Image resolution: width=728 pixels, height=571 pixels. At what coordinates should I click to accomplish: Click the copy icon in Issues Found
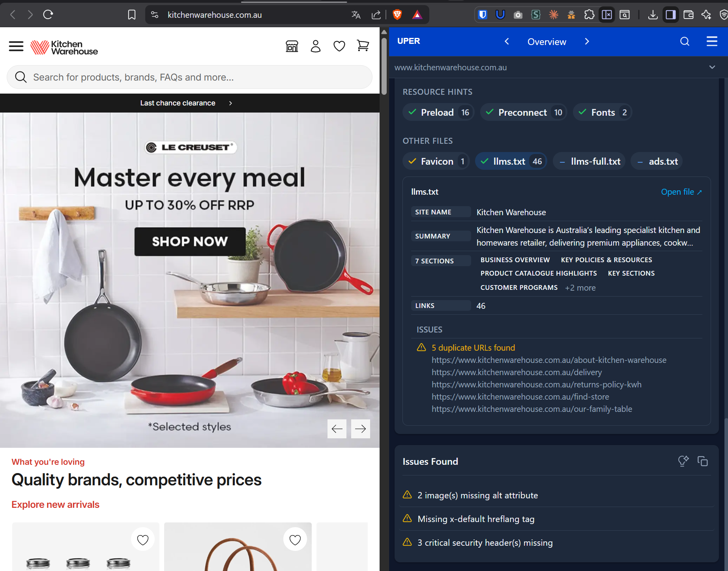pyautogui.click(x=703, y=461)
